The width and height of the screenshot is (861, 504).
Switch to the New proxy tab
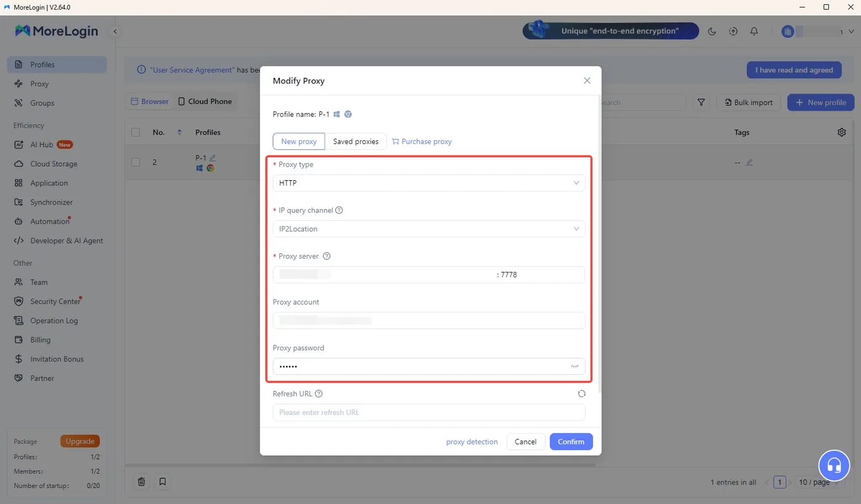pyautogui.click(x=299, y=141)
